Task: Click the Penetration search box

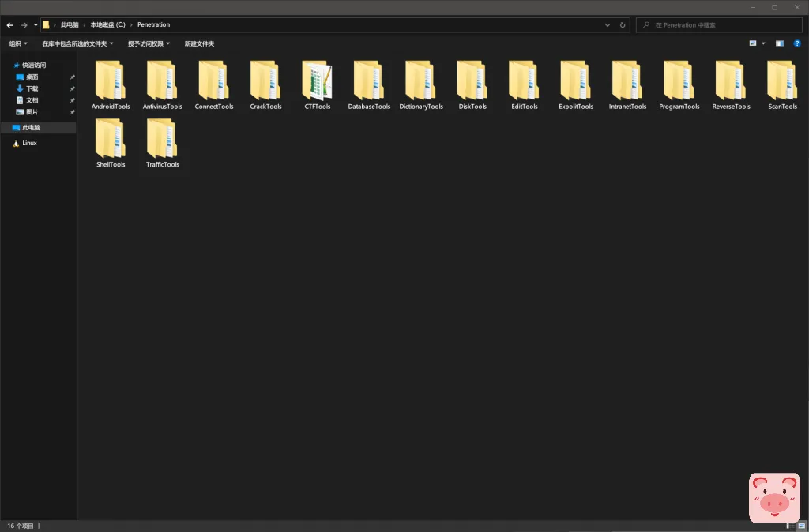Action: (x=719, y=24)
